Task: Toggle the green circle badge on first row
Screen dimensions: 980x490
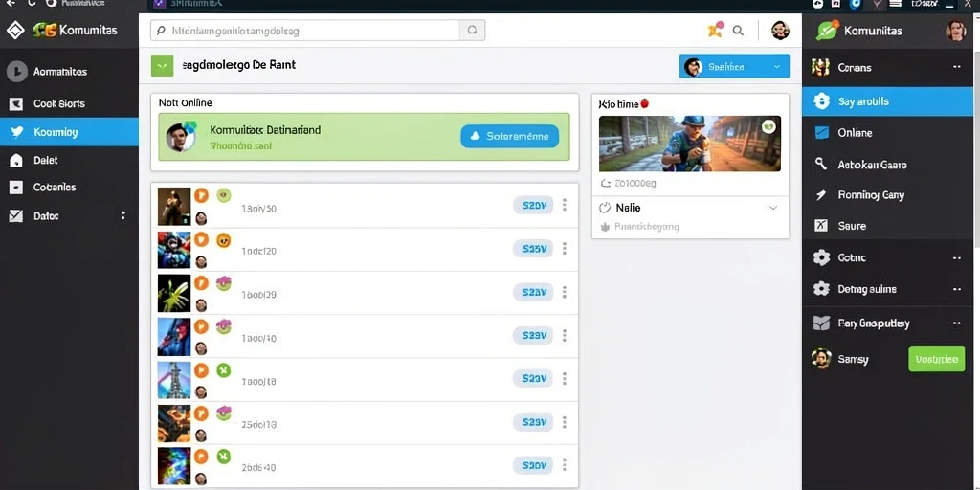Action: (x=224, y=195)
